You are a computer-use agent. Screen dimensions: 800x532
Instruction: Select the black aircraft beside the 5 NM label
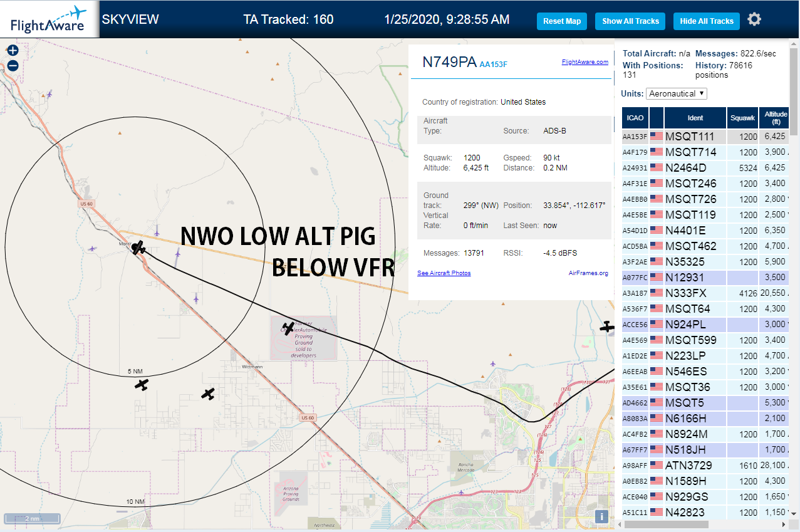tap(142, 384)
